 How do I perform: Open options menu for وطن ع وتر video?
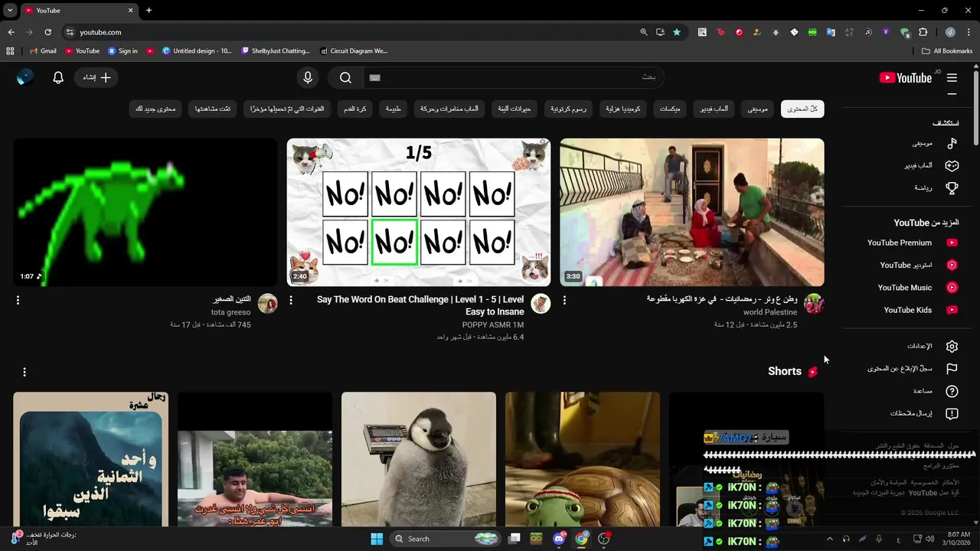click(564, 300)
